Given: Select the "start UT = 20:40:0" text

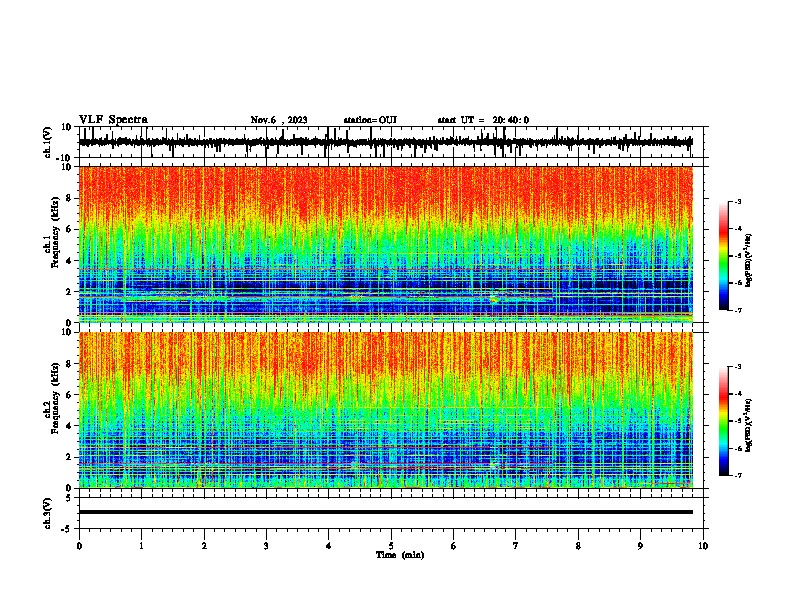Looking at the screenshot, I should coord(483,120).
